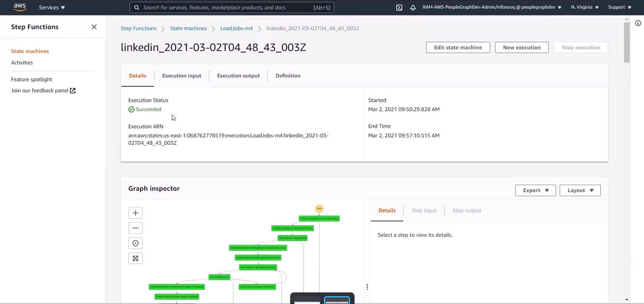Click the AWS logo home icon

tap(20, 7)
